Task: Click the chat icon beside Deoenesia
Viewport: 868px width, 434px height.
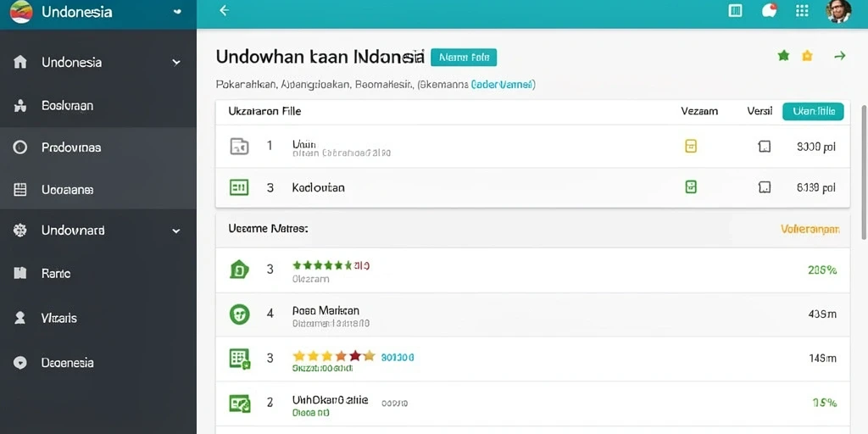Action: click(20, 363)
